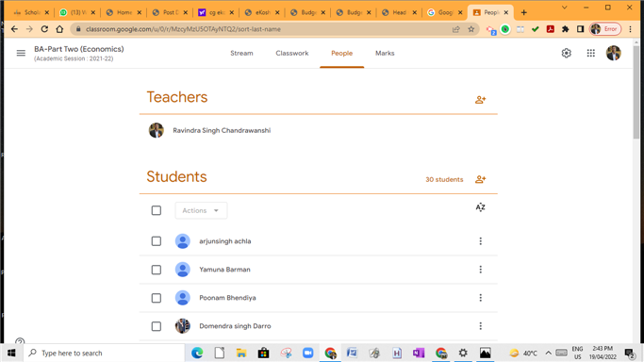The height and width of the screenshot is (362, 644).
Task: Open the Chrome extensions puzzle icon
Action: (565, 29)
